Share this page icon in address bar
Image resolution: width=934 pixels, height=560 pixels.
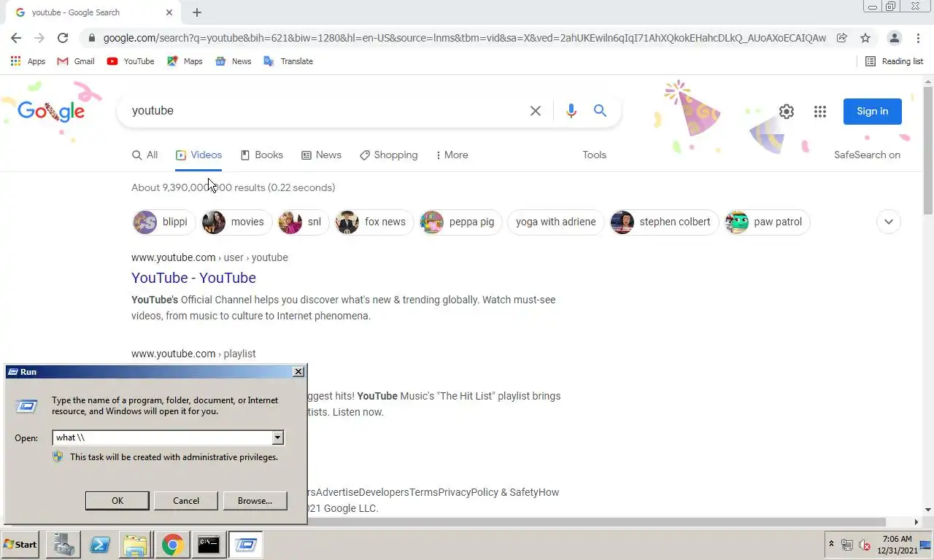click(842, 38)
